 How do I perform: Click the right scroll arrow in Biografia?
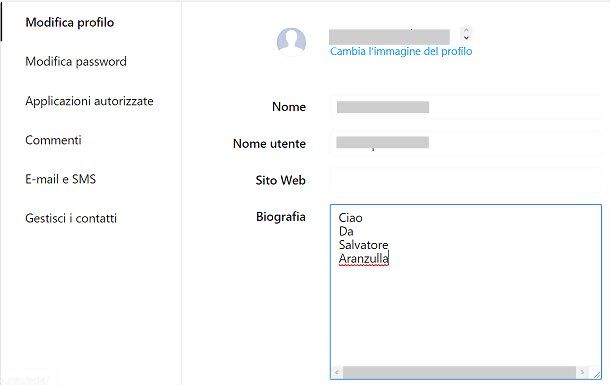[582, 372]
